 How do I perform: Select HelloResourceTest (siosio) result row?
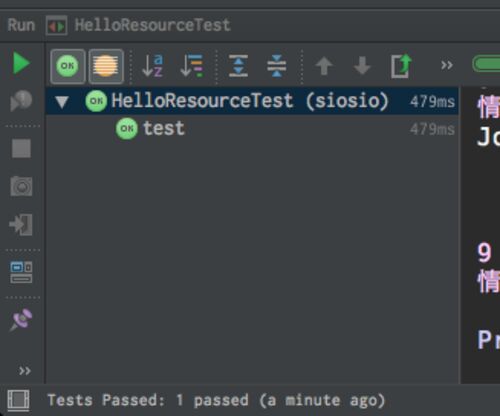(252, 101)
